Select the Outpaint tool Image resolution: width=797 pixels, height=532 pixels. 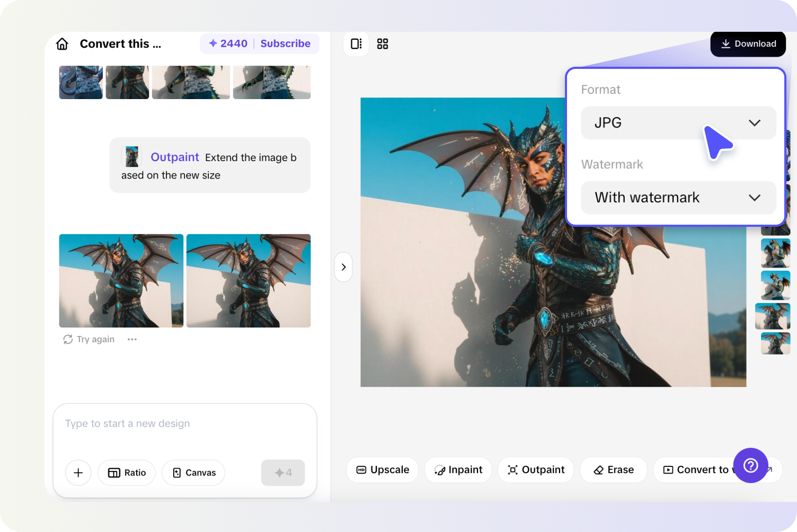click(535, 469)
